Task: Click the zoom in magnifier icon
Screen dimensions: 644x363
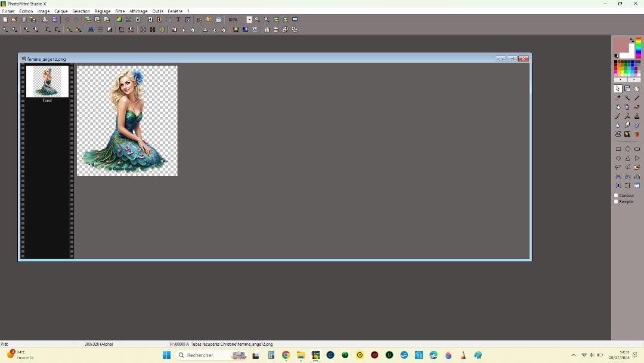Action: click(257, 19)
